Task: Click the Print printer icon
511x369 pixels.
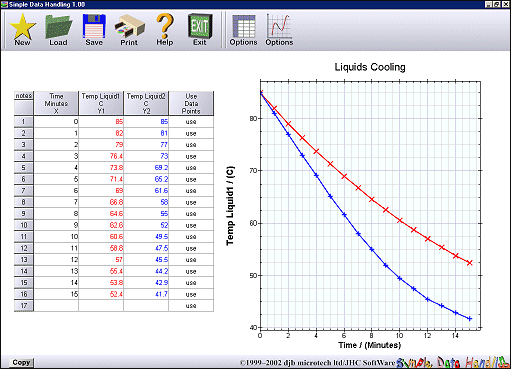Action: pos(129,30)
